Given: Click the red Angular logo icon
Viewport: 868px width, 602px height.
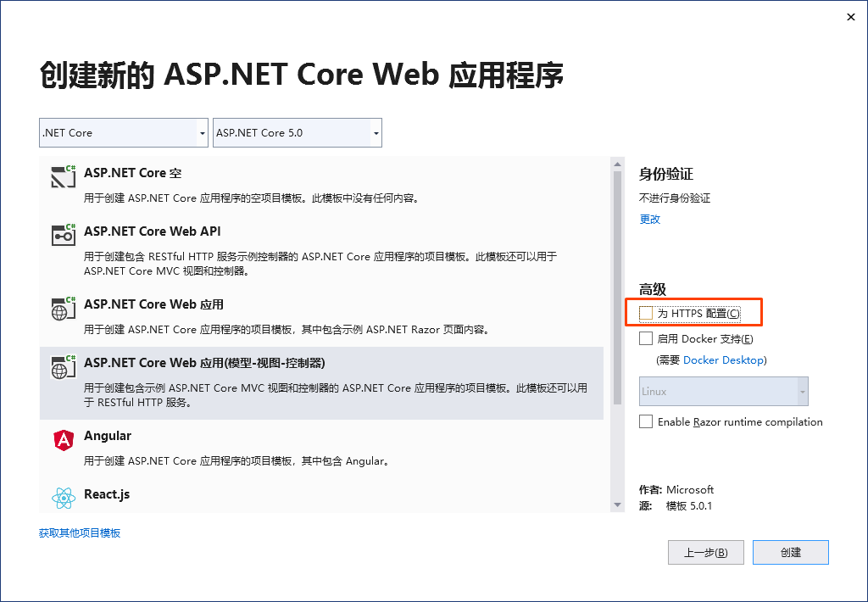Looking at the screenshot, I should point(63,440).
